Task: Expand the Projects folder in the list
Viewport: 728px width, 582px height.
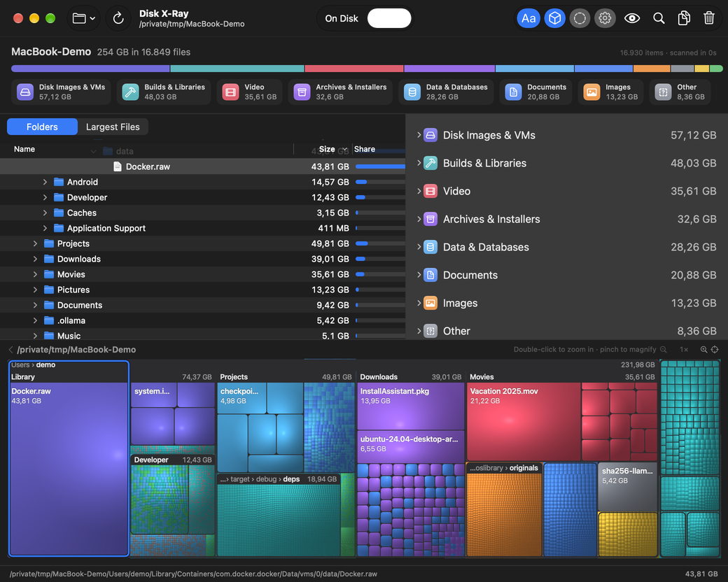Action: [35, 243]
